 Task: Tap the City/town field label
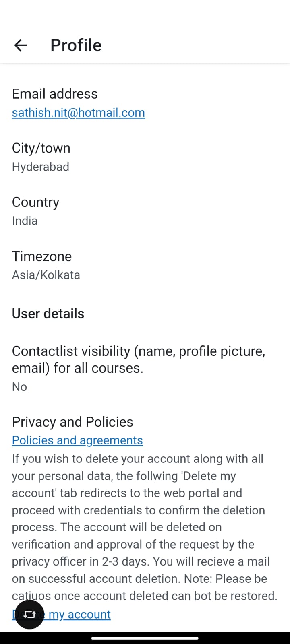tap(41, 148)
